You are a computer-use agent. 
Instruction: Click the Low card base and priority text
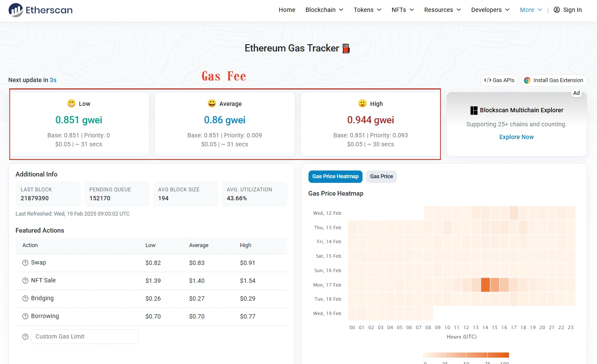click(79, 135)
